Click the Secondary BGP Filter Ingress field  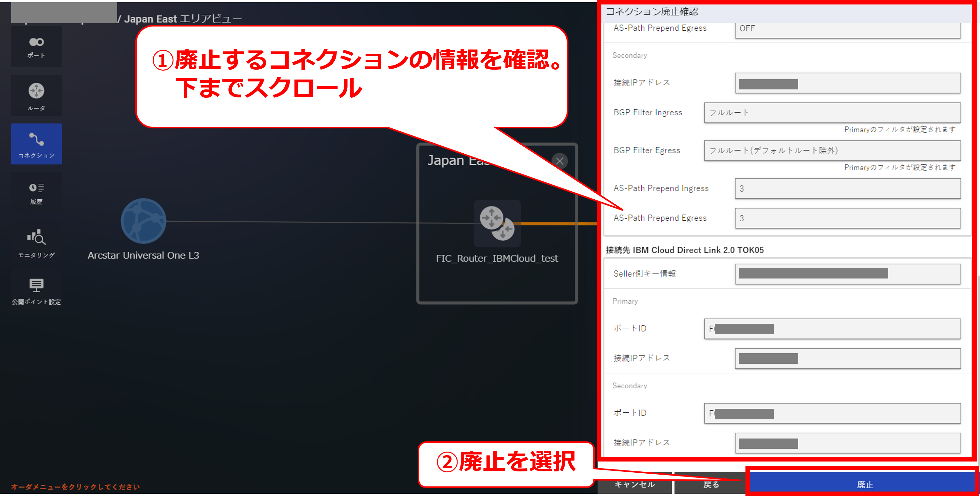832,113
